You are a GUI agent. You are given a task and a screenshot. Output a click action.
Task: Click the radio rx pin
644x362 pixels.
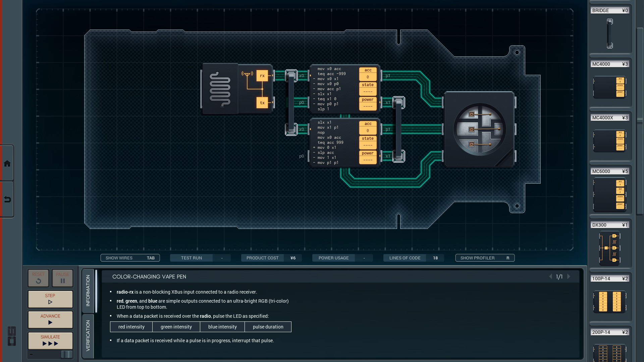262,76
